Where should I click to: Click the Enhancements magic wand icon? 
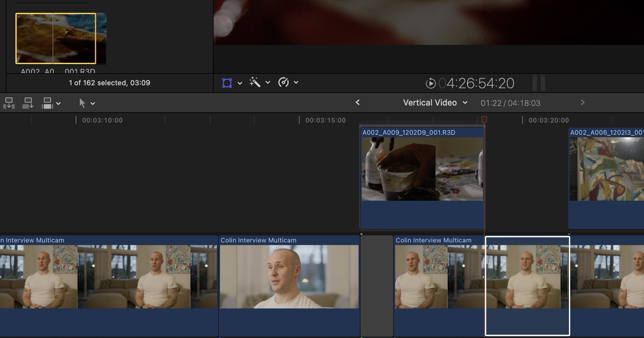255,82
